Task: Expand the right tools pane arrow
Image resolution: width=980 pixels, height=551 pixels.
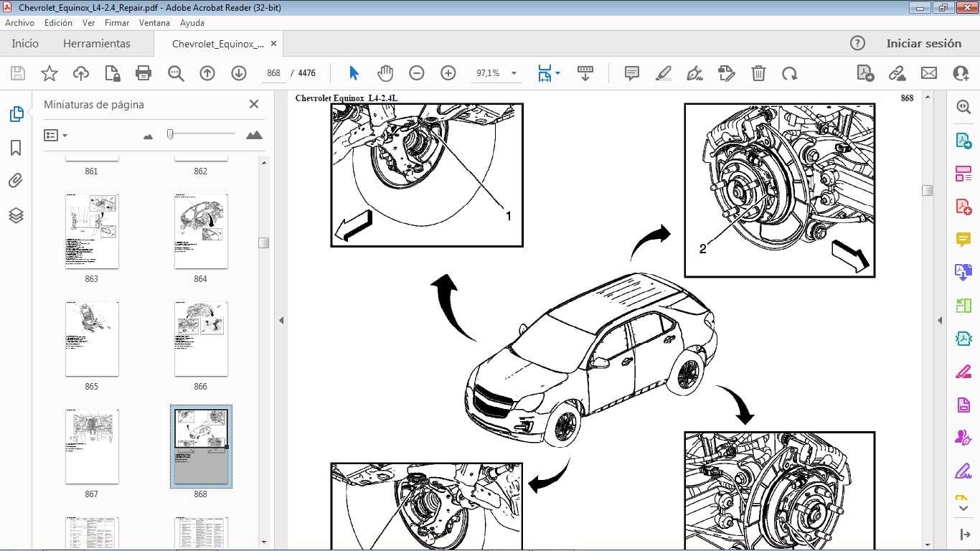Action: pos(940,321)
